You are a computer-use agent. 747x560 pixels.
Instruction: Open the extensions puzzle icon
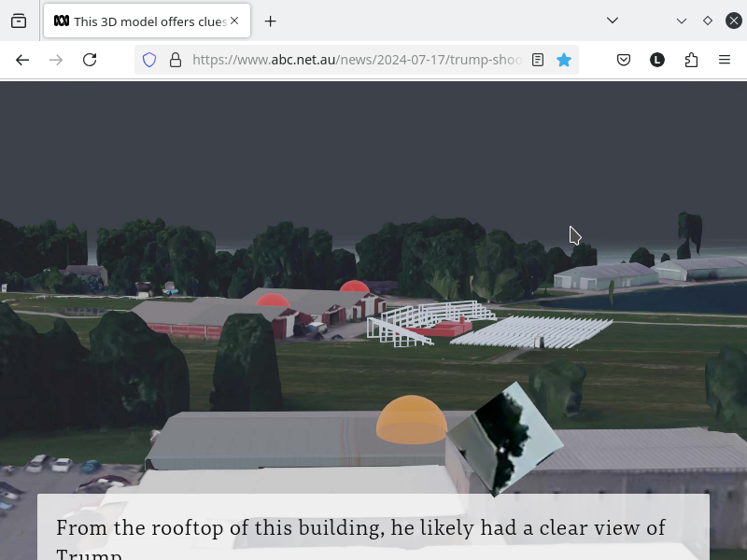tap(691, 60)
